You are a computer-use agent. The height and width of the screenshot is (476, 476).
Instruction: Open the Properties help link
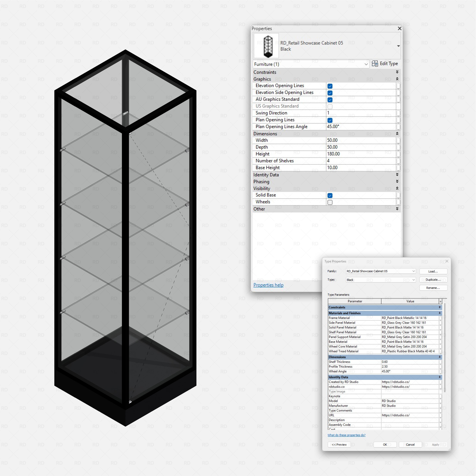(268, 285)
